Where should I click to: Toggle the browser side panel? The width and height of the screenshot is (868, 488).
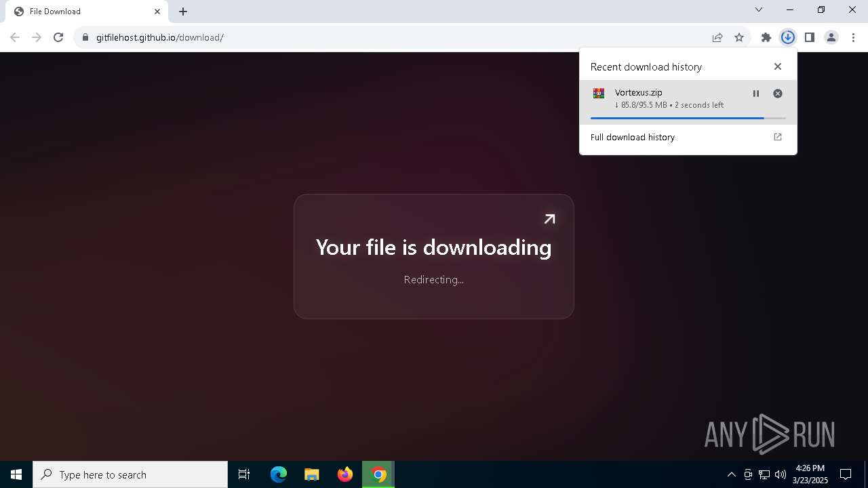click(x=809, y=37)
